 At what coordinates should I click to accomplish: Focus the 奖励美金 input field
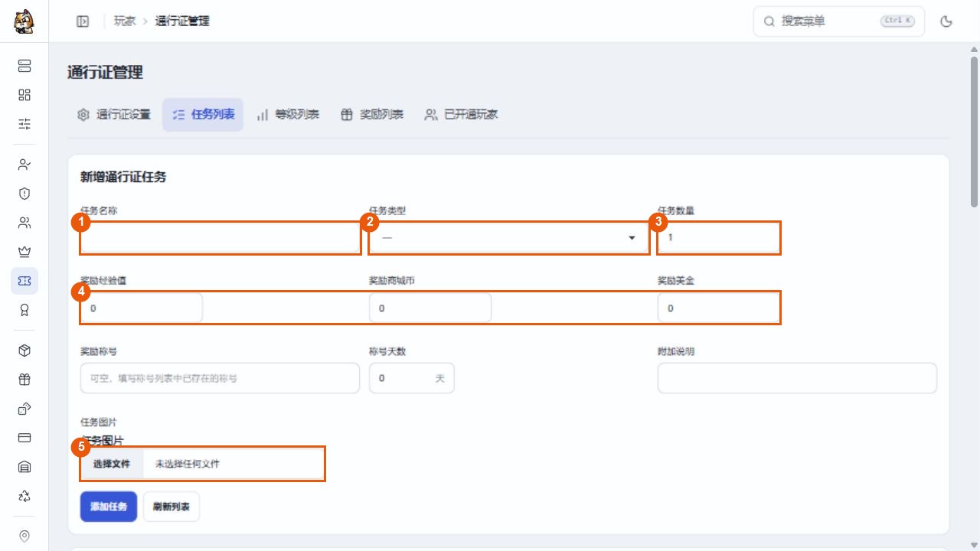pos(719,308)
